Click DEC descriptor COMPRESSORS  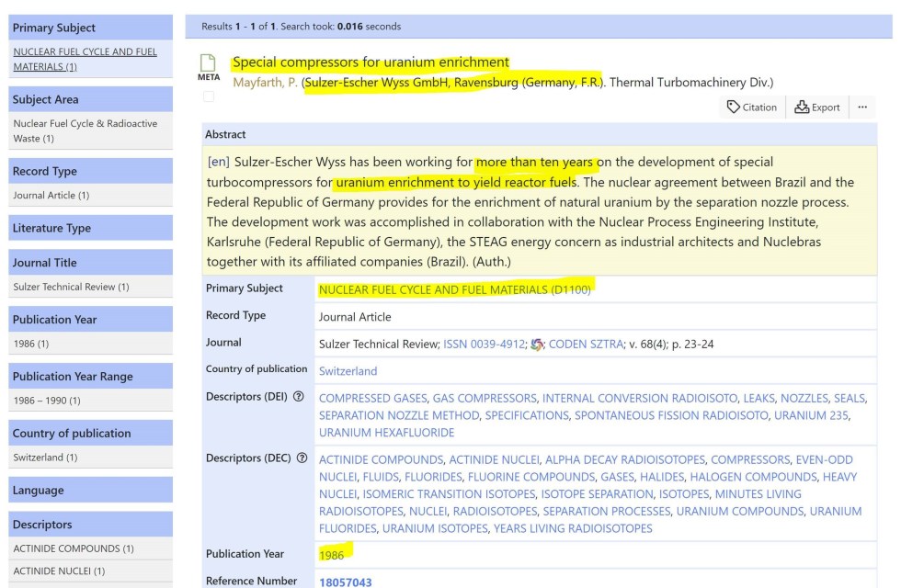pos(750,459)
